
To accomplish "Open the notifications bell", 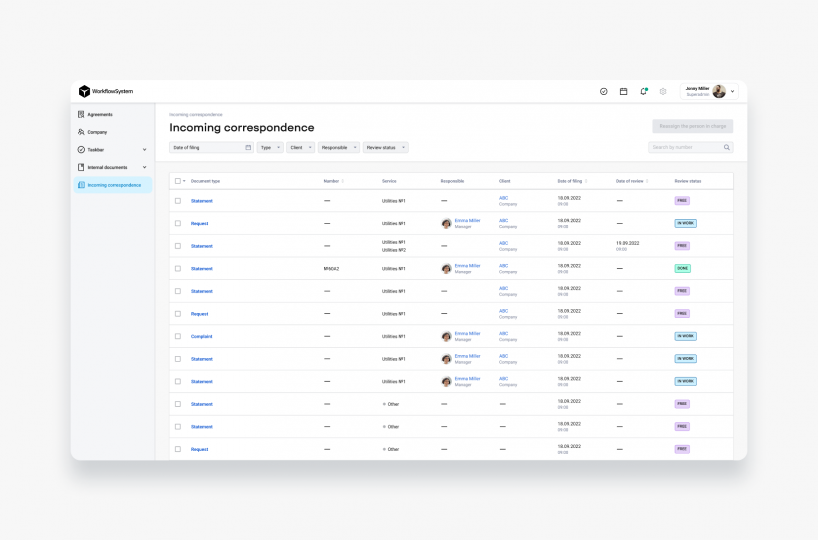I will [x=643, y=91].
